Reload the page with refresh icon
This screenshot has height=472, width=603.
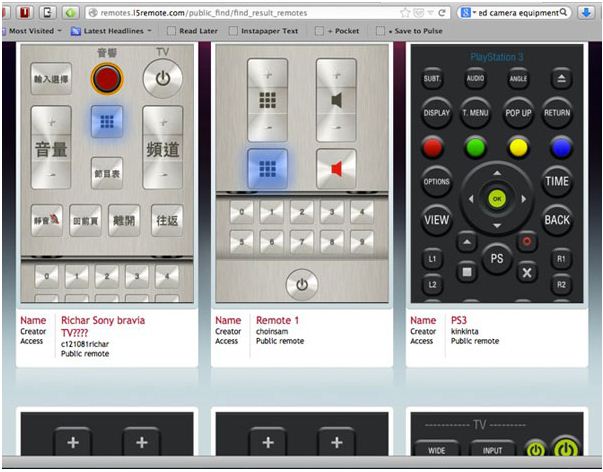click(442, 13)
